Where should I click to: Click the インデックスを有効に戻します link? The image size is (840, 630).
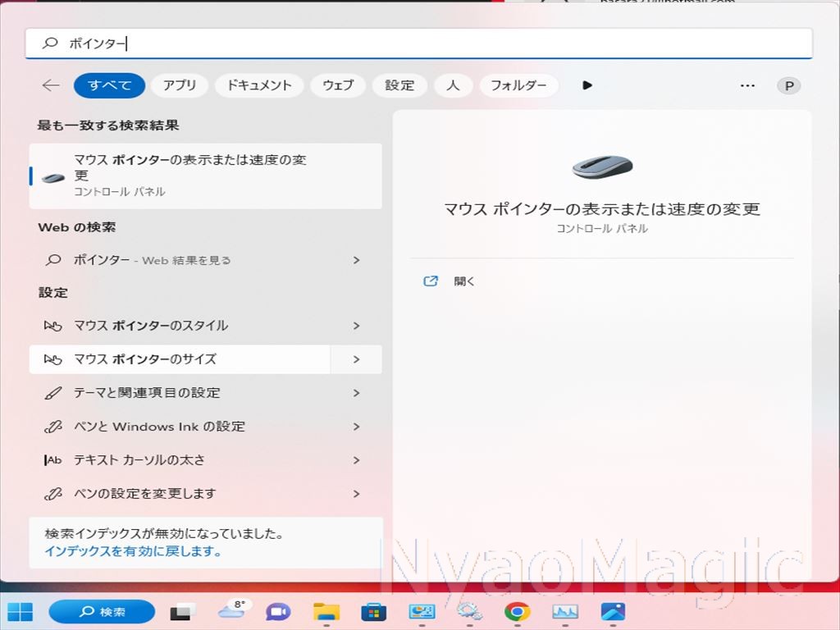click(x=132, y=551)
